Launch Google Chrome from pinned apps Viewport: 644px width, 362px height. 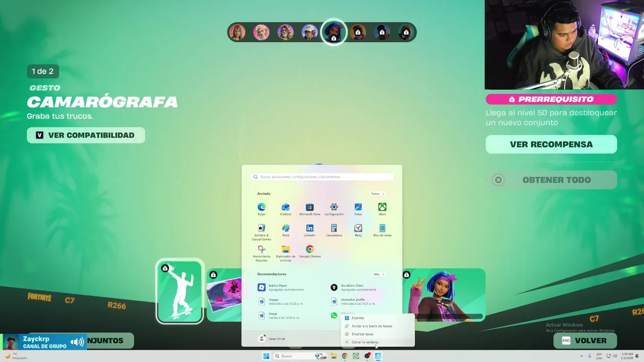(x=310, y=251)
